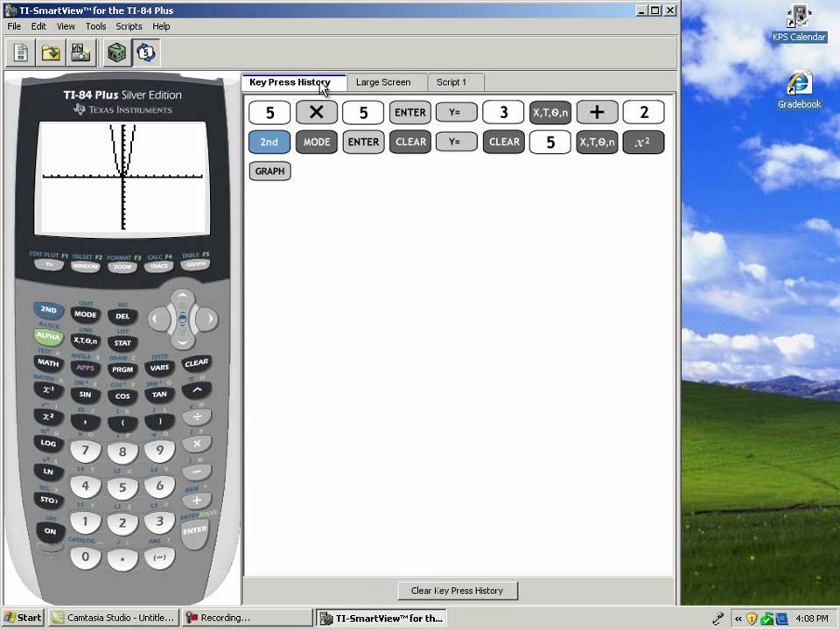
Task: Hit the calculator's VARS key
Action: (159, 367)
